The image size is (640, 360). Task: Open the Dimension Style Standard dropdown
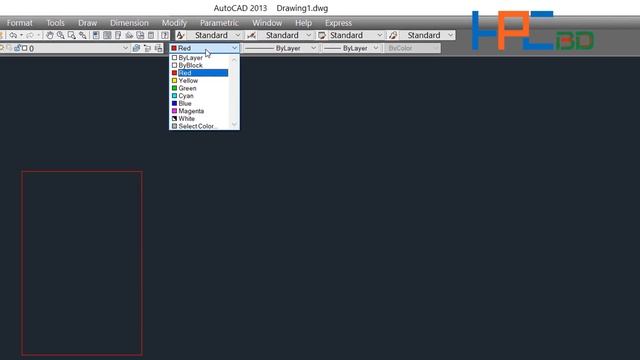click(286, 36)
